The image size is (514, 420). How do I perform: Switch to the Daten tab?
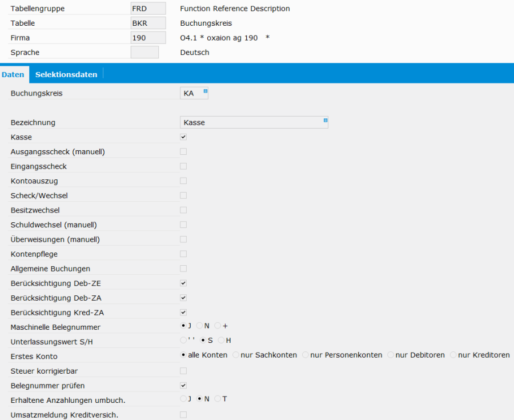[x=13, y=74]
